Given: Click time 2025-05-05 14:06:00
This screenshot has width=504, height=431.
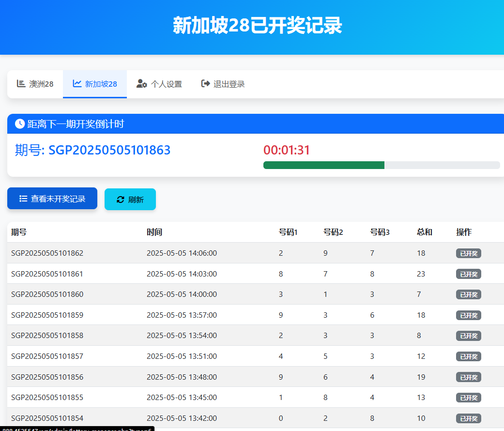Looking at the screenshot, I should pos(182,253).
